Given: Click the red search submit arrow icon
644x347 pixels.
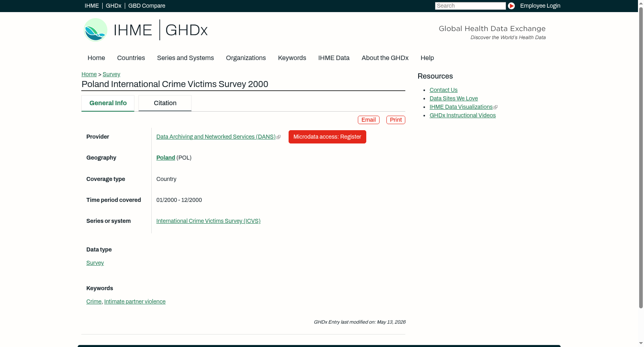Looking at the screenshot, I should [511, 6].
